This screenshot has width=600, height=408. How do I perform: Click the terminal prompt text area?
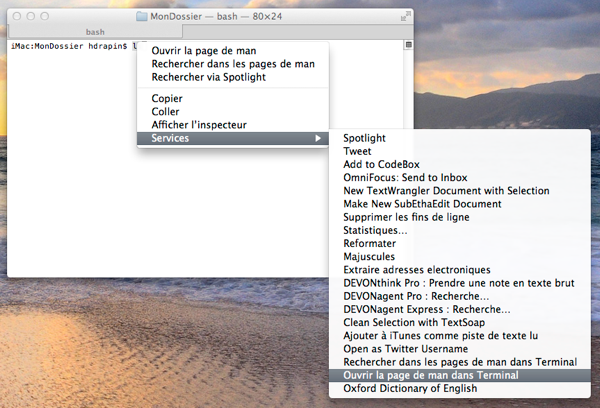pyautogui.click(x=70, y=46)
